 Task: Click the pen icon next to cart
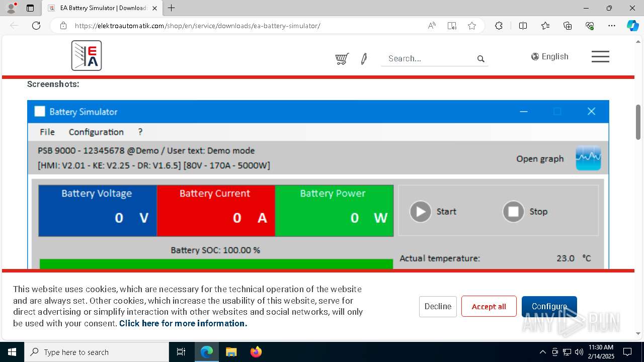point(364,59)
